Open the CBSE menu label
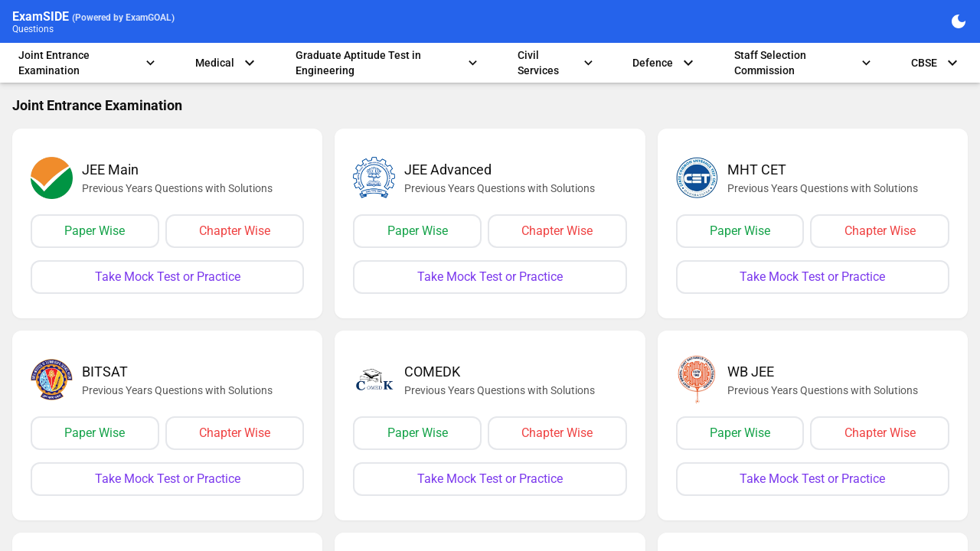Image resolution: width=980 pixels, height=551 pixels. click(x=924, y=63)
